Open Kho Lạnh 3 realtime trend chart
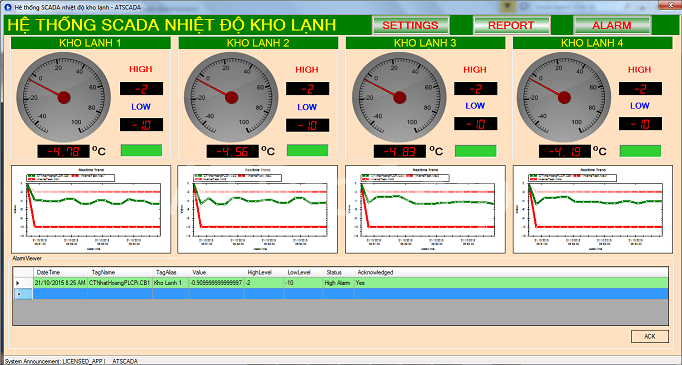Screen dimensions: 682x365 coord(425,209)
